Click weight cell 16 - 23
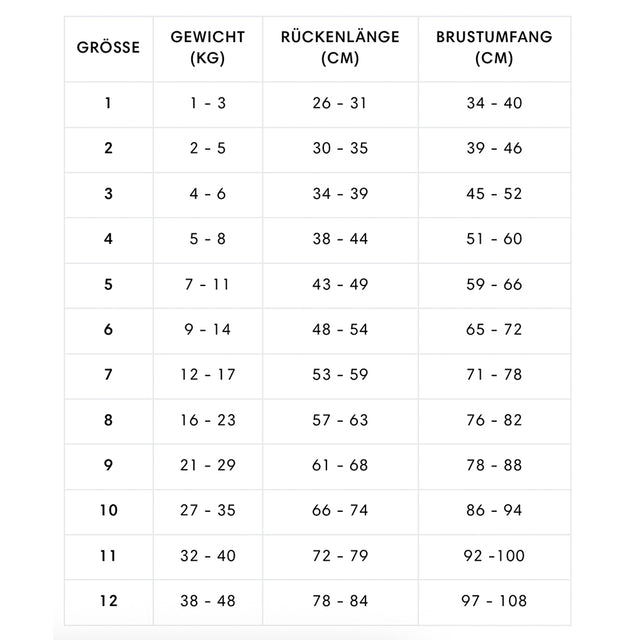The height and width of the screenshot is (640, 640). click(207, 420)
